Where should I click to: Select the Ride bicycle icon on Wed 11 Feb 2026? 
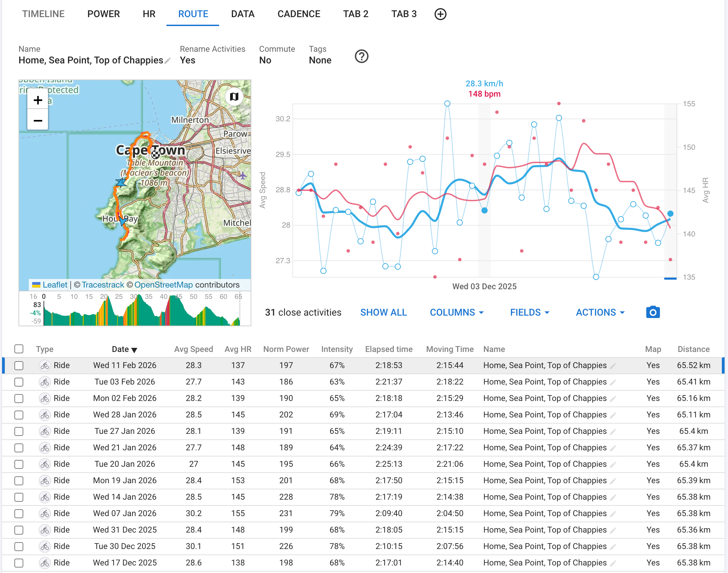(x=45, y=365)
